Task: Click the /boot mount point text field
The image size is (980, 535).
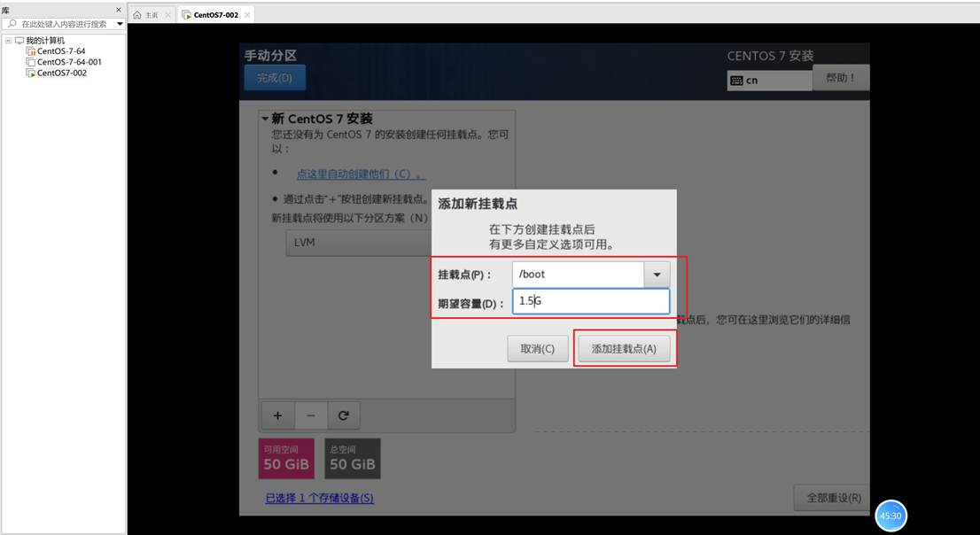Action: click(578, 275)
